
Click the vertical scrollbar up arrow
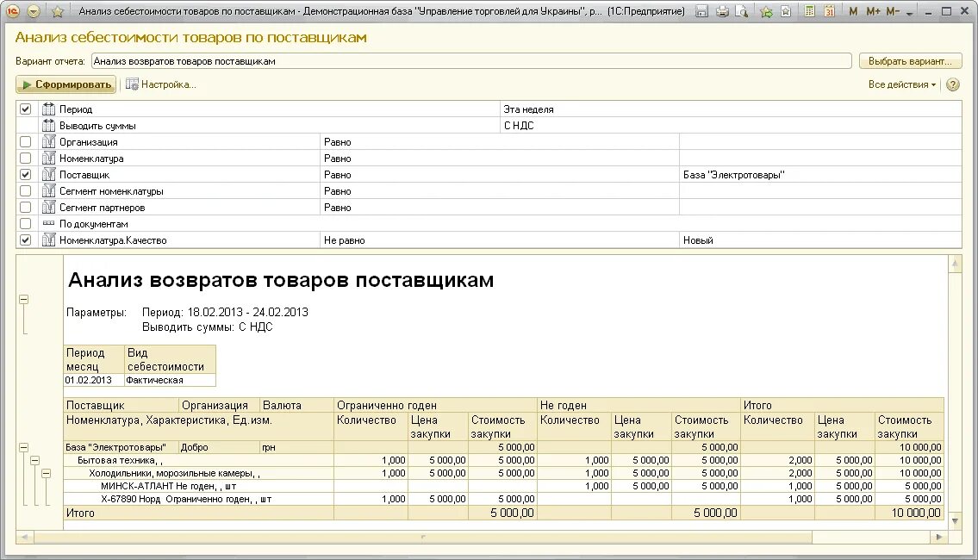tap(955, 264)
